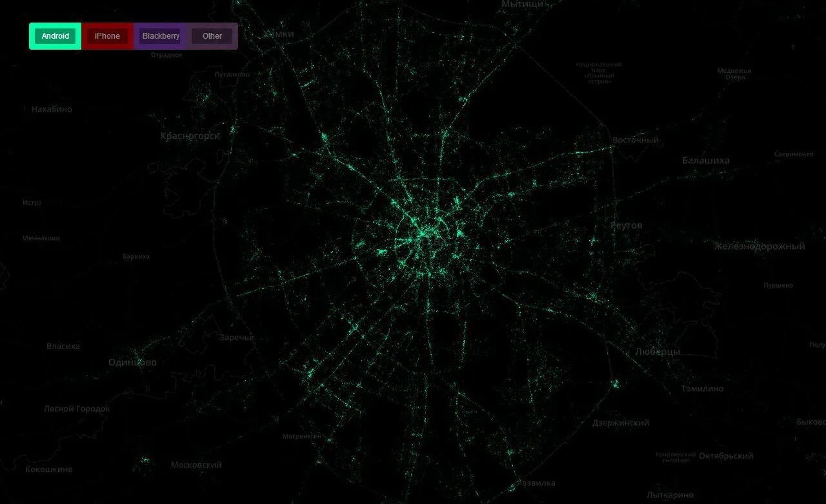Click the Балашиха map label

point(706,160)
